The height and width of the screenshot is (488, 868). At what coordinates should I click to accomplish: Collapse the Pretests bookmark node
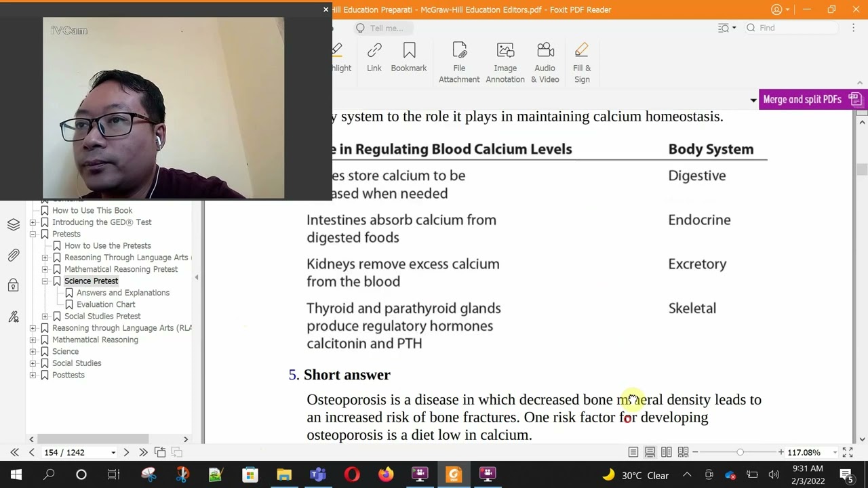pyautogui.click(x=33, y=234)
